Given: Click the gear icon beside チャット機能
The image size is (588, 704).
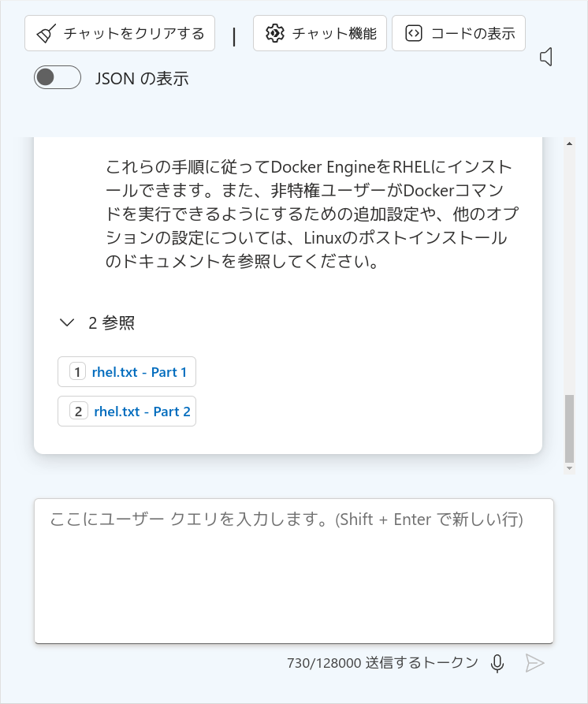Looking at the screenshot, I should 275,33.
